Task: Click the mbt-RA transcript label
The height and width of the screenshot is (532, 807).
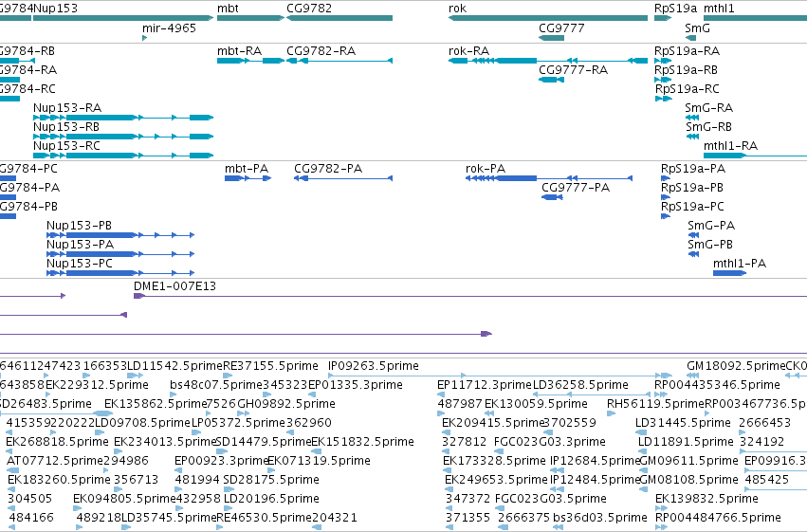Action: [x=239, y=51]
